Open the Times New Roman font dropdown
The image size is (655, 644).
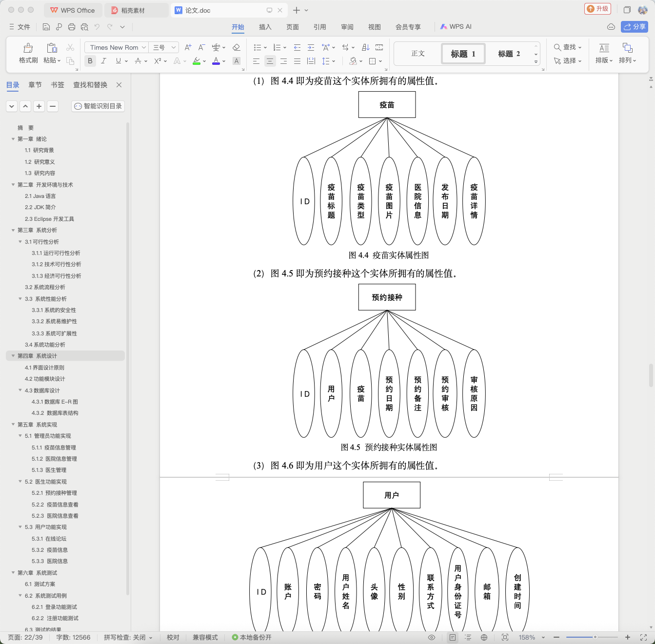pos(116,47)
